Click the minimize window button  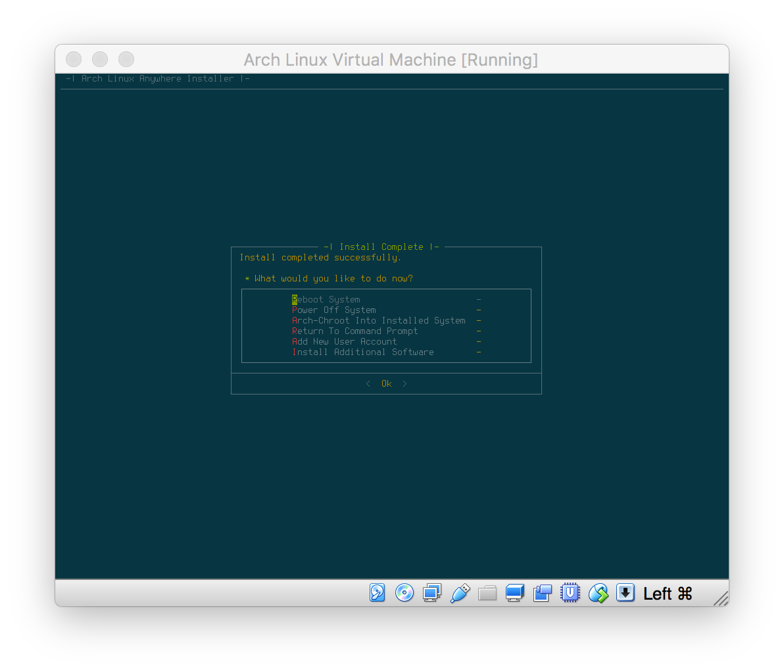point(100,59)
